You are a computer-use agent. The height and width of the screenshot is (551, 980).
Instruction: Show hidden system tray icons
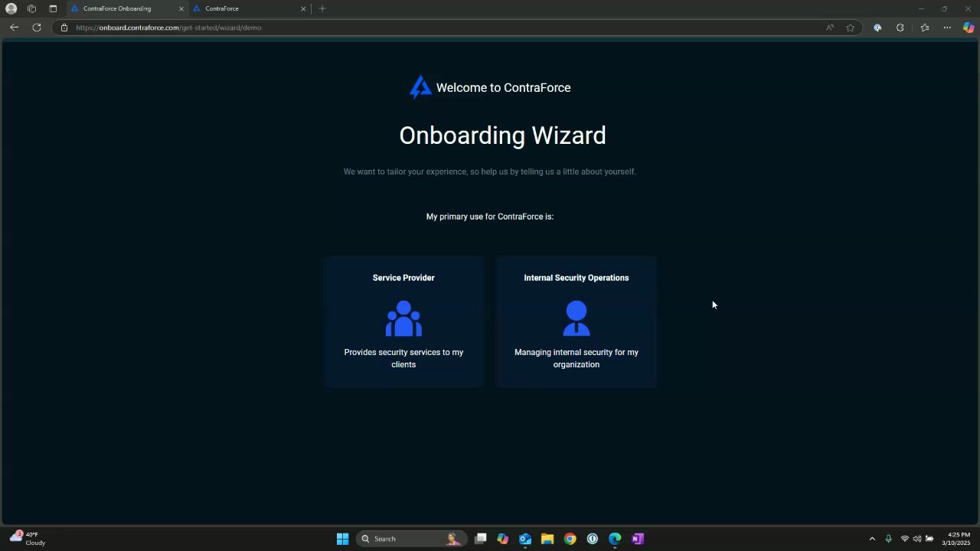(x=871, y=539)
